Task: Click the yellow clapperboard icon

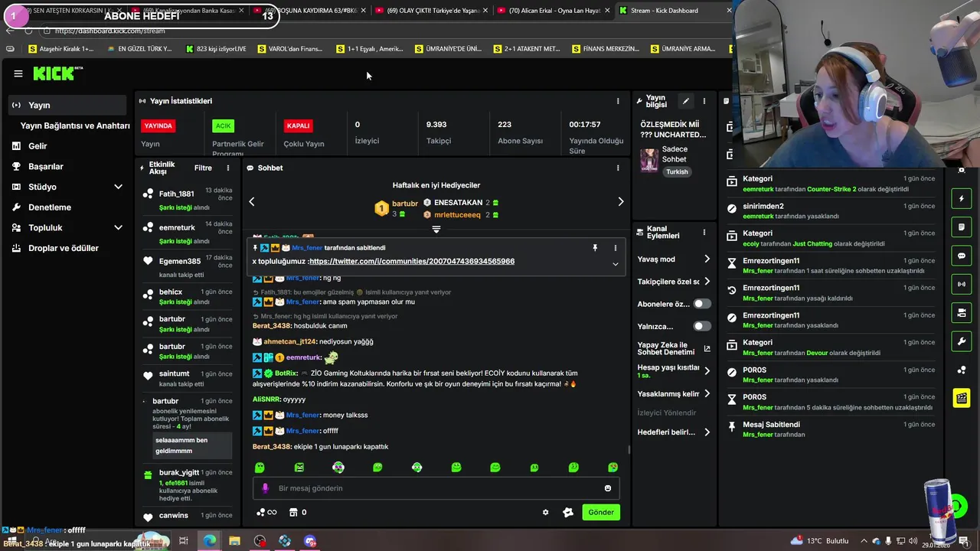Action: tap(962, 397)
